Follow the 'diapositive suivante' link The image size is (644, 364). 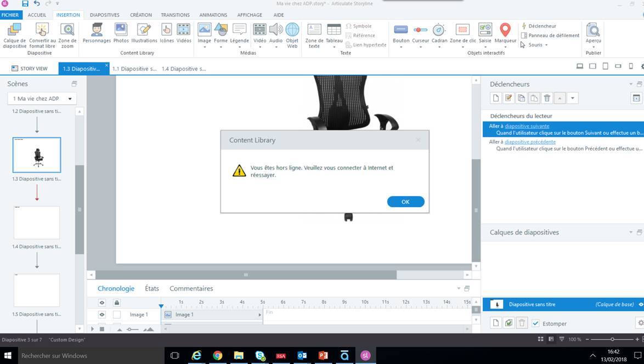[527, 126]
